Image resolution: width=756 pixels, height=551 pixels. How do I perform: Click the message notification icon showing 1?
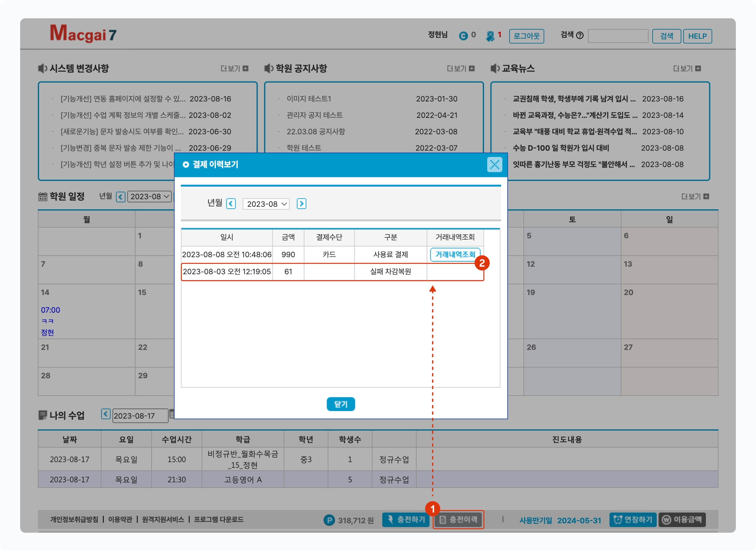click(x=490, y=36)
